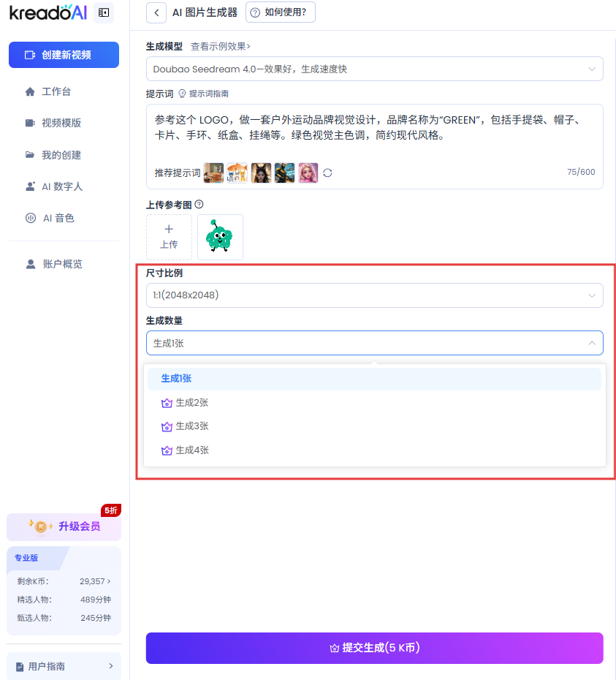Screen dimensions: 616x680
Task: Click the 工作台 home icon
Action: pyautogui.click(x=30, y=92)
